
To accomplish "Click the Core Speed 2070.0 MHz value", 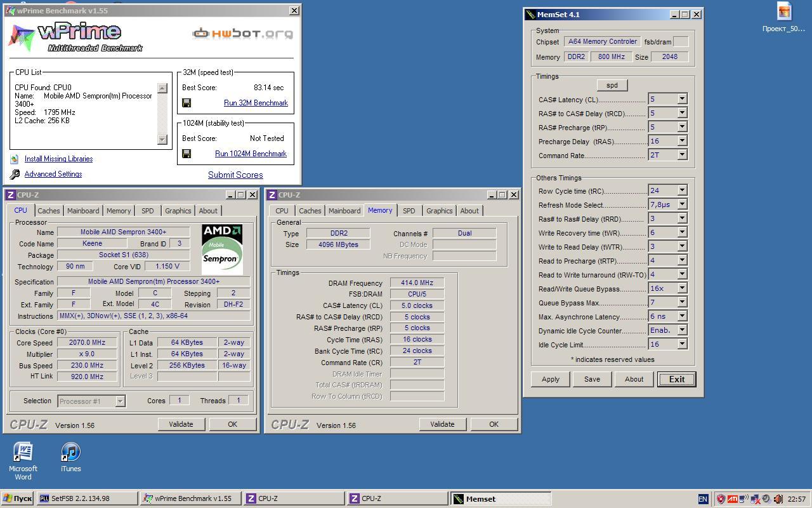I will pos(88,342).
